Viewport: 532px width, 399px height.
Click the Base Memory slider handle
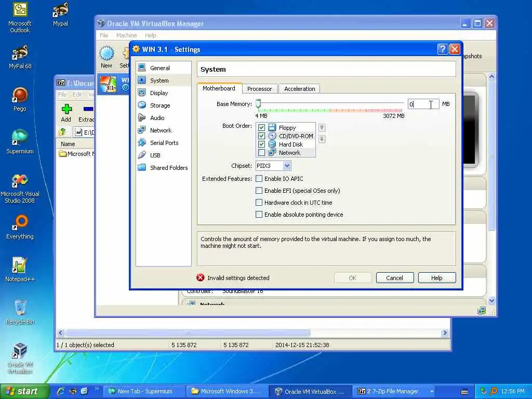click(258, 103)
